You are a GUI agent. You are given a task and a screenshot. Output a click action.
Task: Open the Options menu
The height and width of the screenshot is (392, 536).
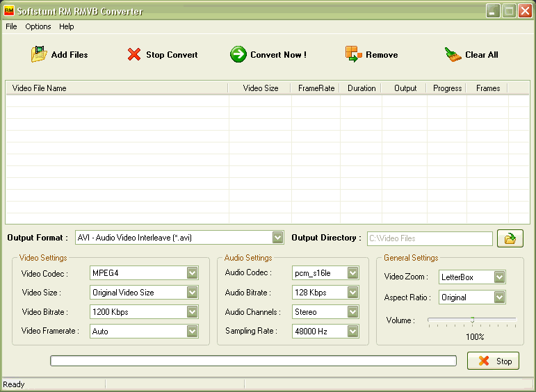coord(38,26)
